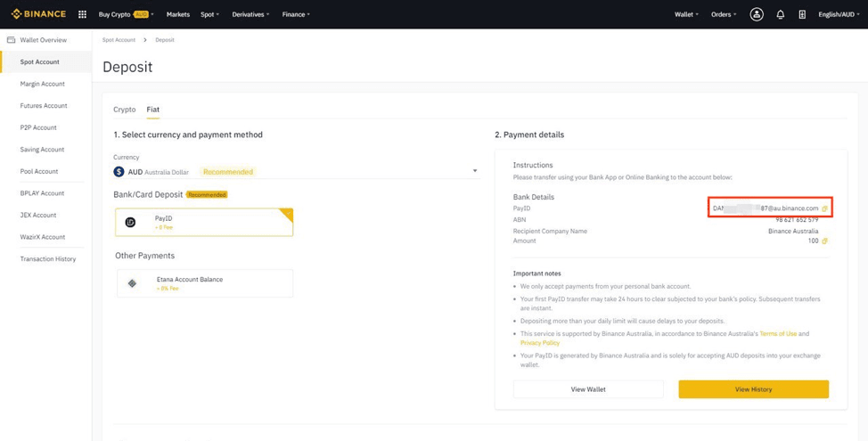Select WazirX Account in sidebar
Image resolution: width=868 pixels, height=441 pixels.
pyautogui.click(x=43, y=237)
